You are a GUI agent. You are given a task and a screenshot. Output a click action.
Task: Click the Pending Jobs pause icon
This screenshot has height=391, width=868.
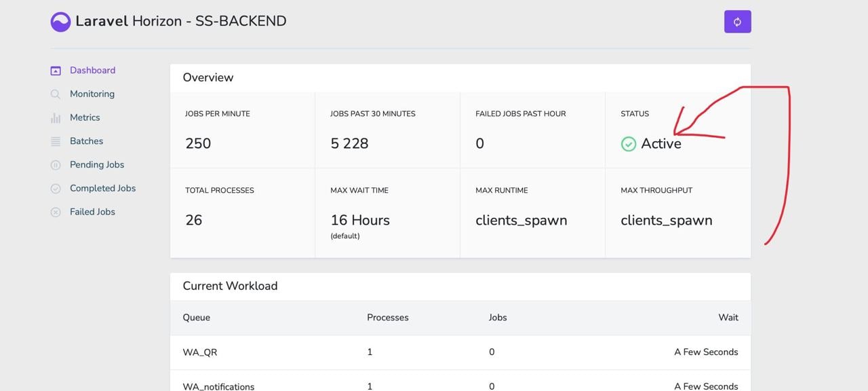point(56,165)
